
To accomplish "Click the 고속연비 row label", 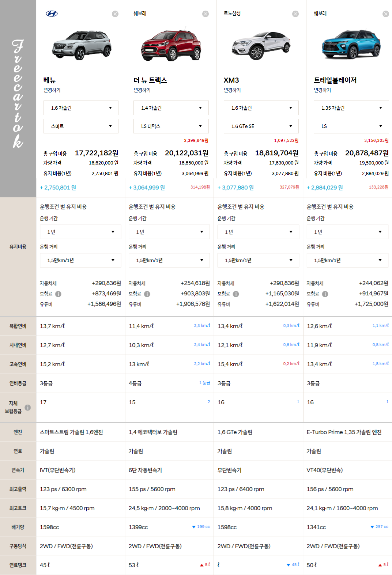I will (18, 364).
